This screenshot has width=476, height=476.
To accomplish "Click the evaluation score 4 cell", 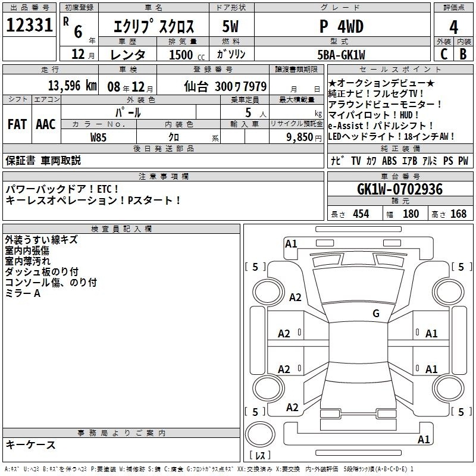I will pyautogui.click(x=453, y=26).
